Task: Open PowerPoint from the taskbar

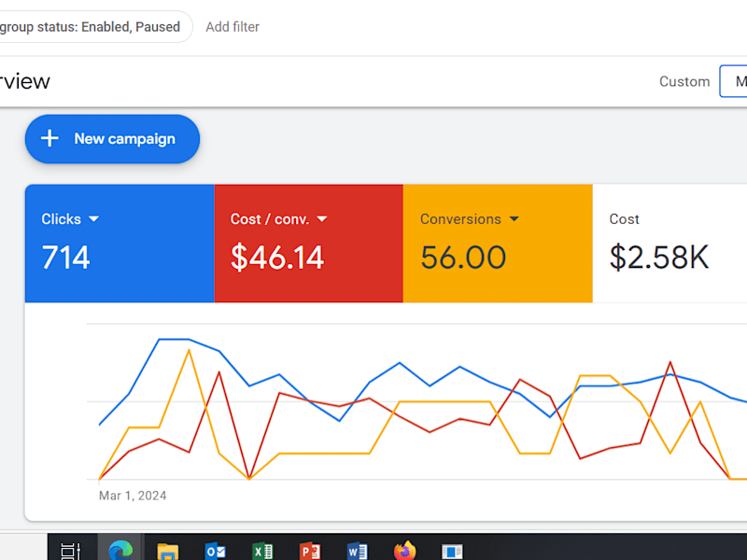Action: [310, 552]
